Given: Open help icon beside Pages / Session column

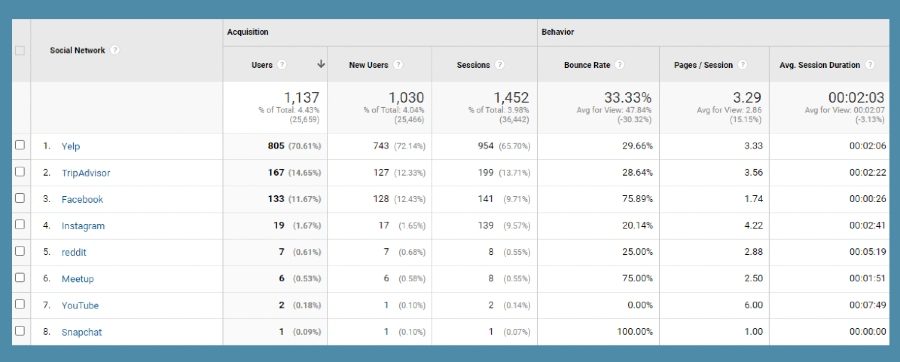Looking at the screenshot, I should [x=743, y=65].
